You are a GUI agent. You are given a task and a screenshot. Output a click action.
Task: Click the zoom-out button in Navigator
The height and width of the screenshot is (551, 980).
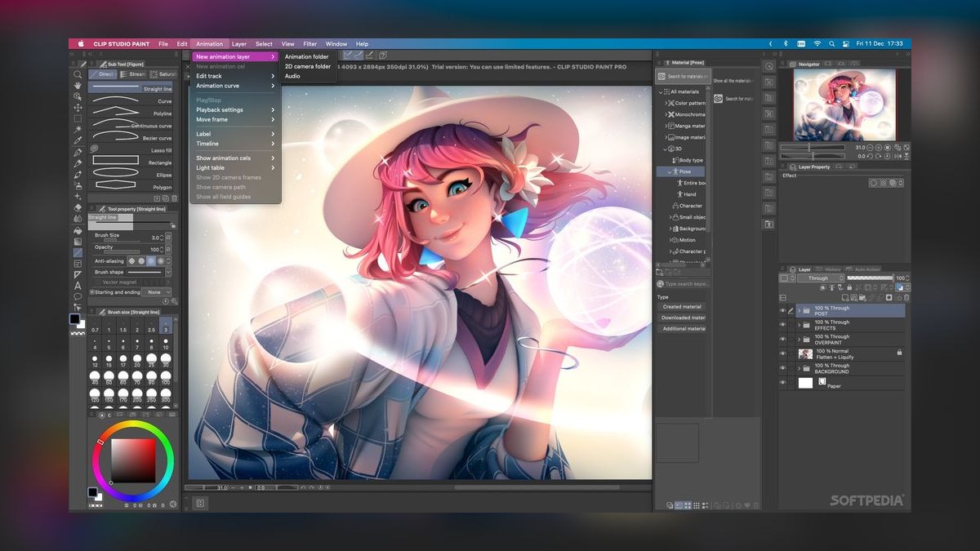coord(870,147)
